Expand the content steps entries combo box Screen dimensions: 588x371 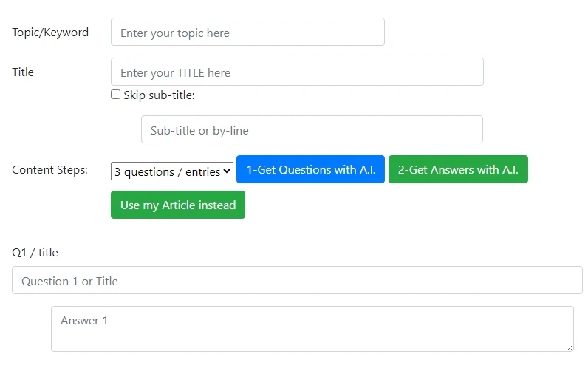[x=171, y=171]
